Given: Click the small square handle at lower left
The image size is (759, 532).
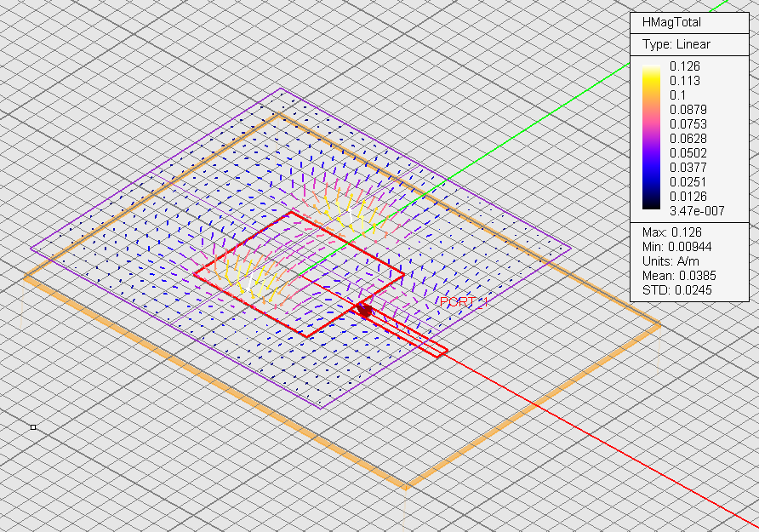Looking at the screenshot, I should (x=33, y=427).
